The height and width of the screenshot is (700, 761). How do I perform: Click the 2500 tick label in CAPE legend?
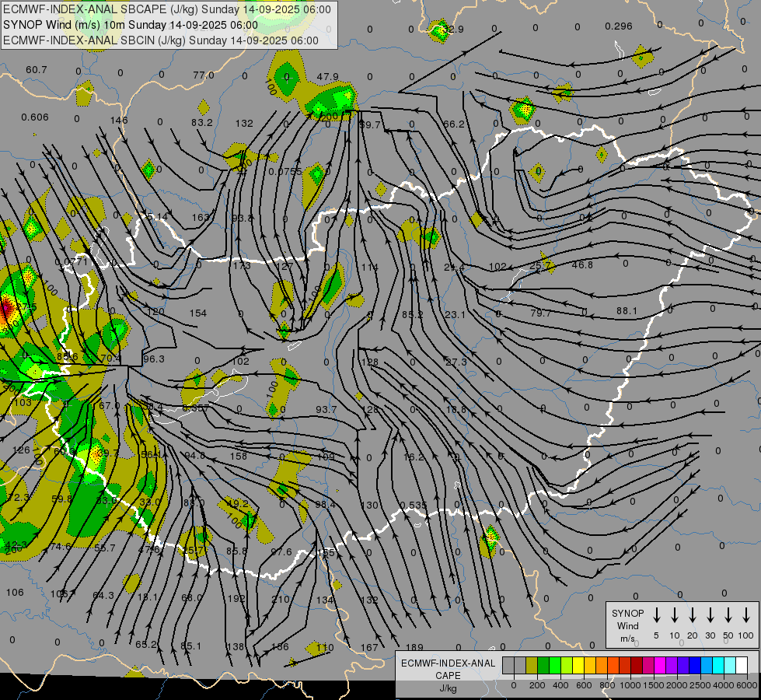click(x=700, y=685)
